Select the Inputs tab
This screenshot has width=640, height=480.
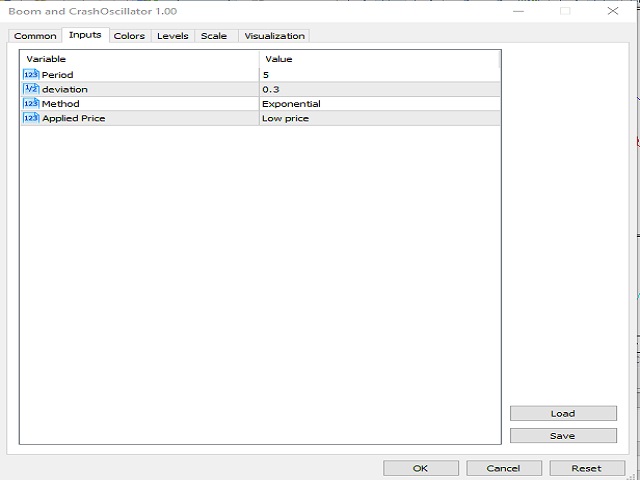pyautogui.click(x=85, y=36)
